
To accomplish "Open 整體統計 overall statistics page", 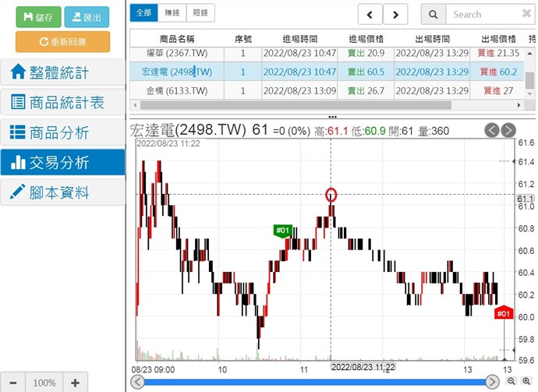I will click(63, 72).
